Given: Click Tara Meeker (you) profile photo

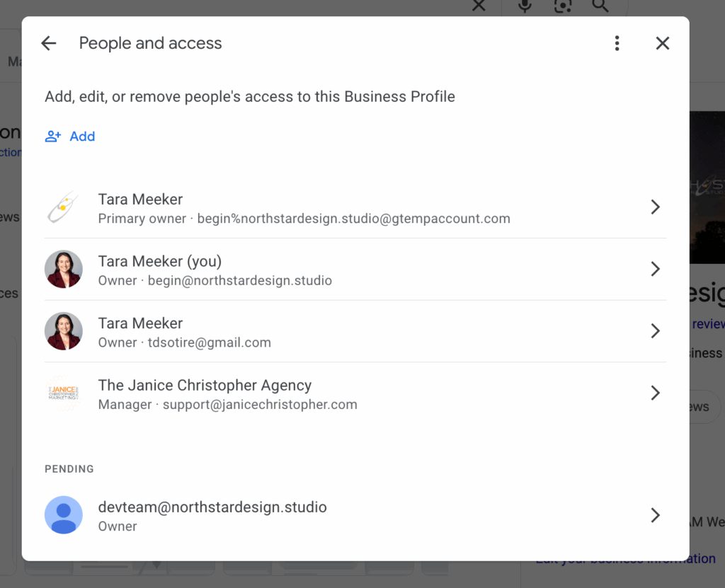Looking at the screenshot, I should (64, 269).
